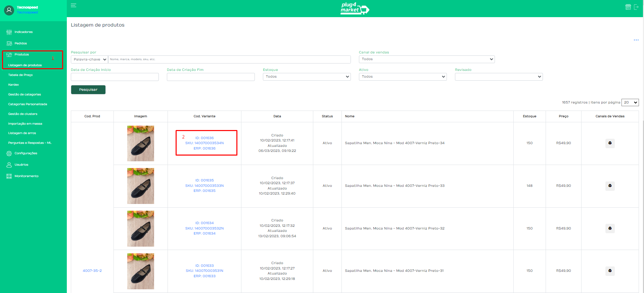Click the Usuários person icon
Screen dimensions: 644x293
tap(9, 165)
